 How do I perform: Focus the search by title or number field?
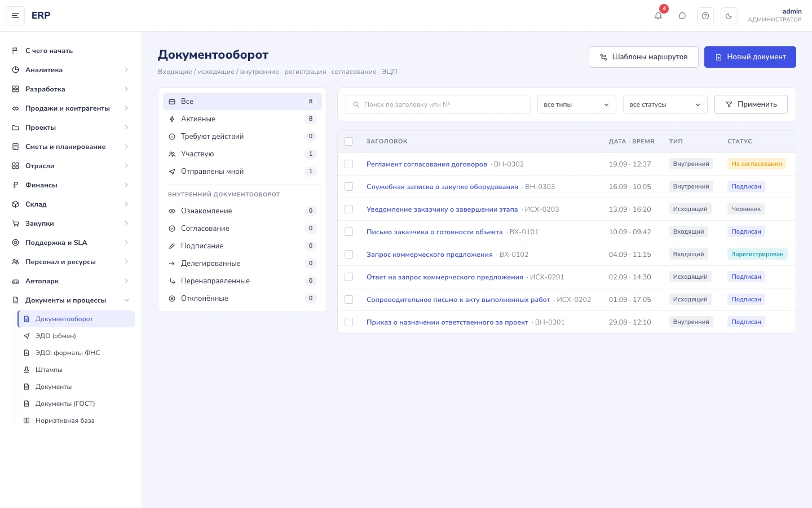(438, 104)
